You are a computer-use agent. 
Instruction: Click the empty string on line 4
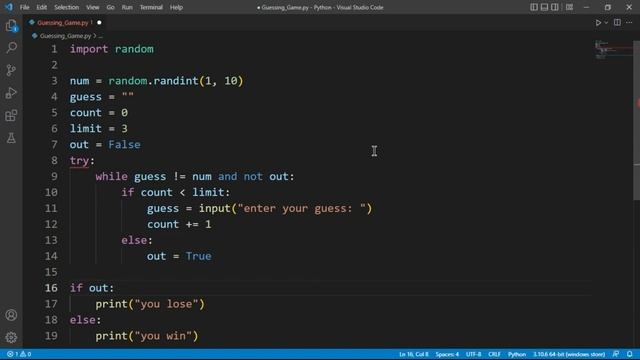[128, 97]
